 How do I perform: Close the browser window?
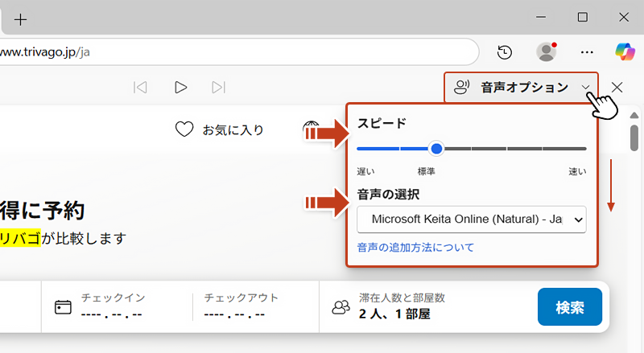[x=624, y=17]
